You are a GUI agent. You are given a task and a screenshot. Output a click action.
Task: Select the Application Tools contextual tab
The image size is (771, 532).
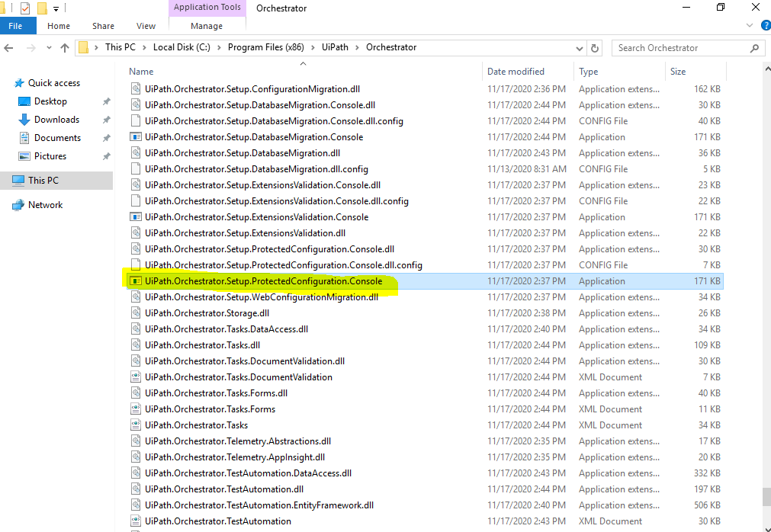[x=207, y=8]
